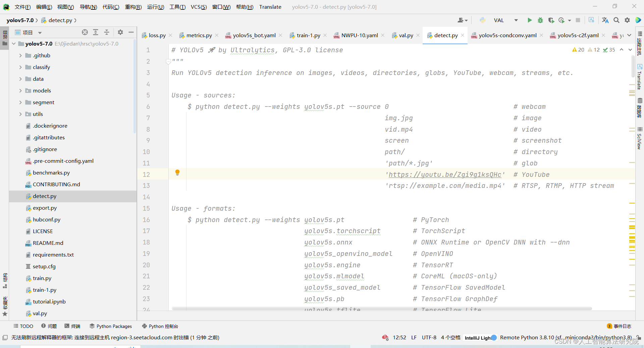Viewport: 644px width, 348px height.
Task: Toggle the Structure tool window stripe
Action: (5, 281)
